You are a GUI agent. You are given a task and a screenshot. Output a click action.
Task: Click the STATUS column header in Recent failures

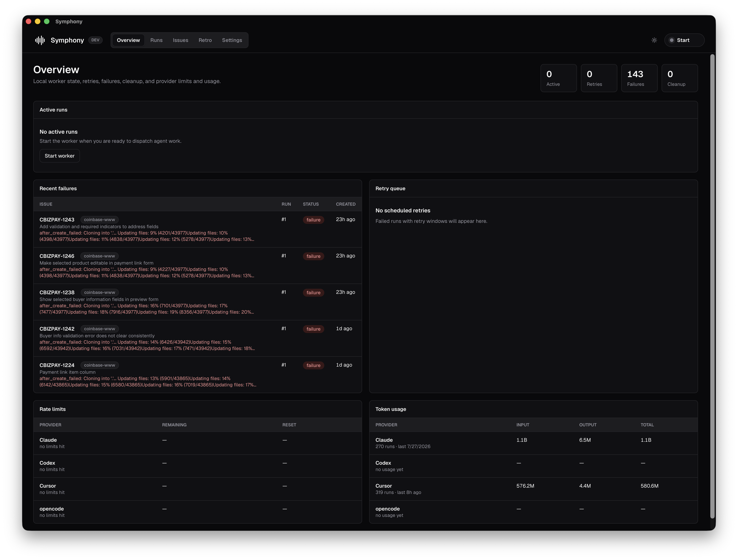[x=311, y=204]
